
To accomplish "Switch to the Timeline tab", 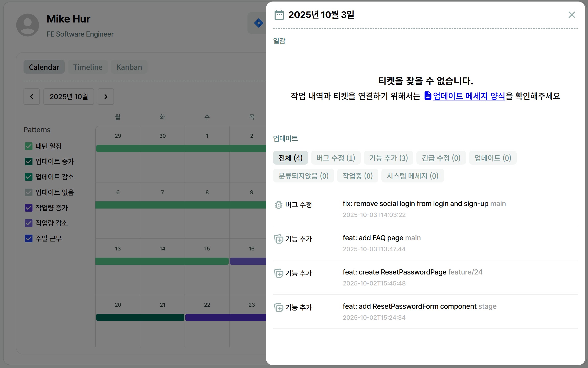I will pyautogui.click(x=88, y=67).
